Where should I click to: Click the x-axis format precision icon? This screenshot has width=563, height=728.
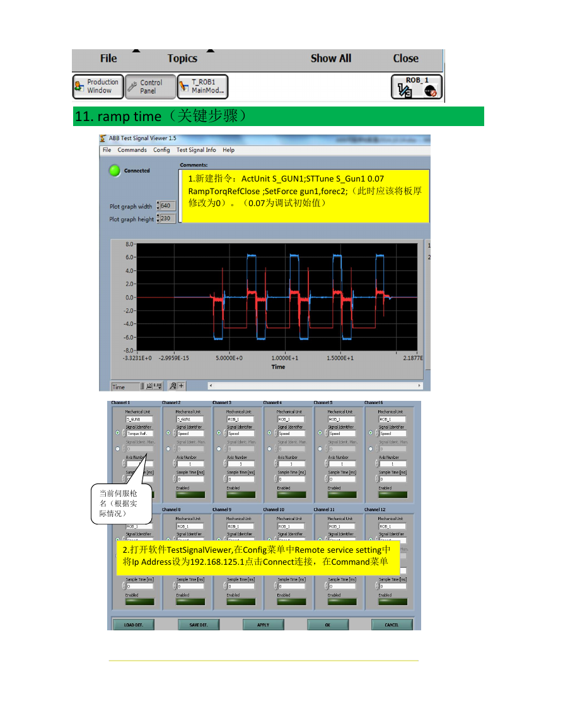pos(158,386)
